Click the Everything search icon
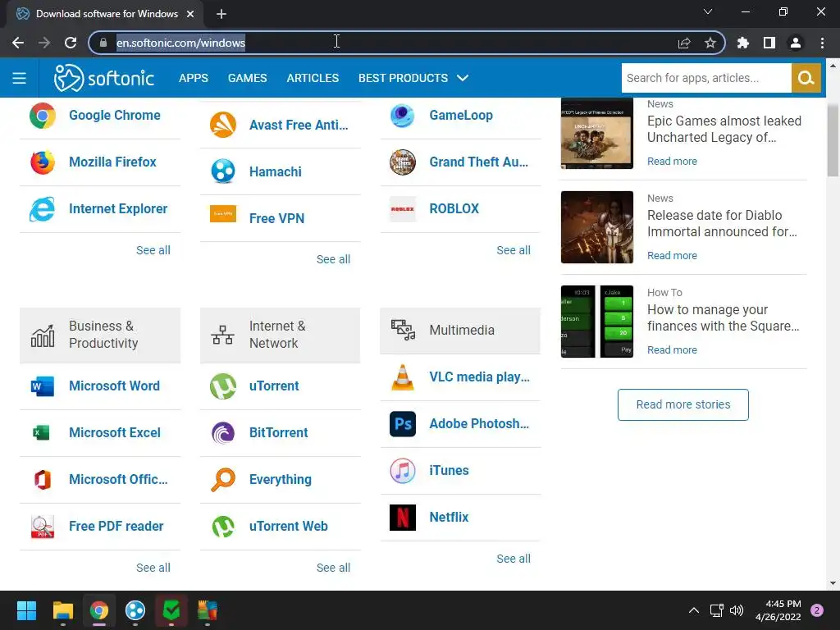The image size is (840, 630). click(x=223, y=479)
